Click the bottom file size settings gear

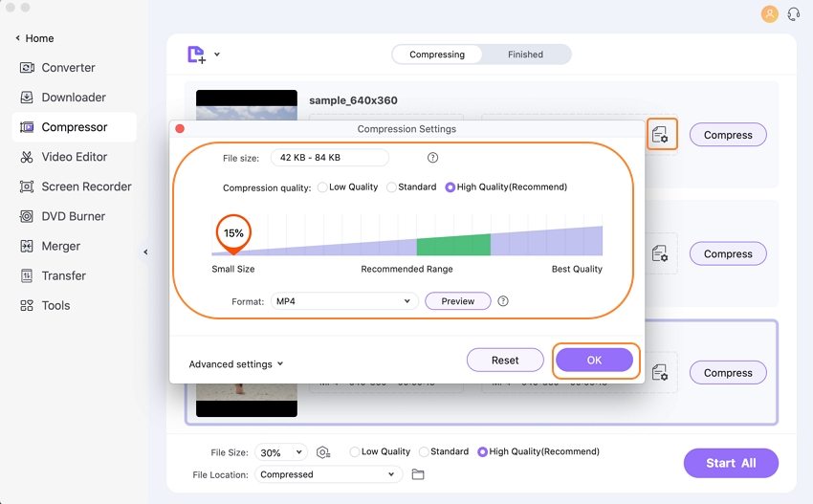(323, 452)
